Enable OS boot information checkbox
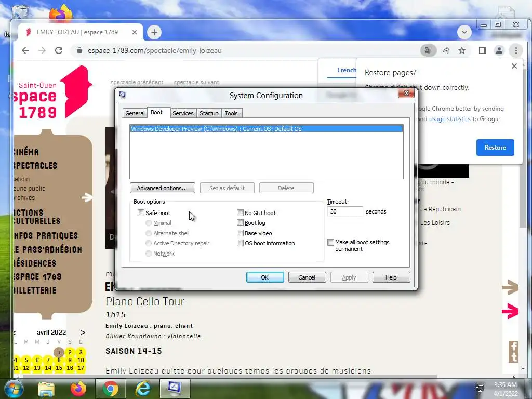 point(240,243)
